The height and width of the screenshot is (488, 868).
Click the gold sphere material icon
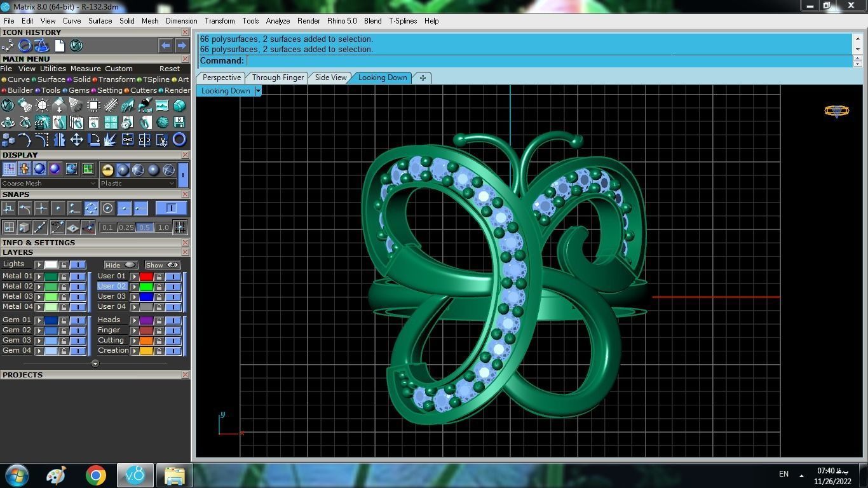click(107, 170)
